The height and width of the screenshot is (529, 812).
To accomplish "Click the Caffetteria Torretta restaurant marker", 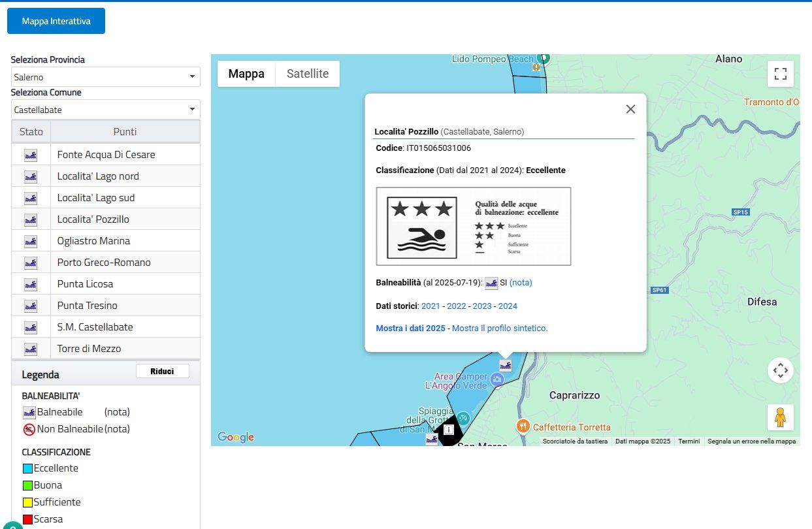I will click(x=523, y=426).
